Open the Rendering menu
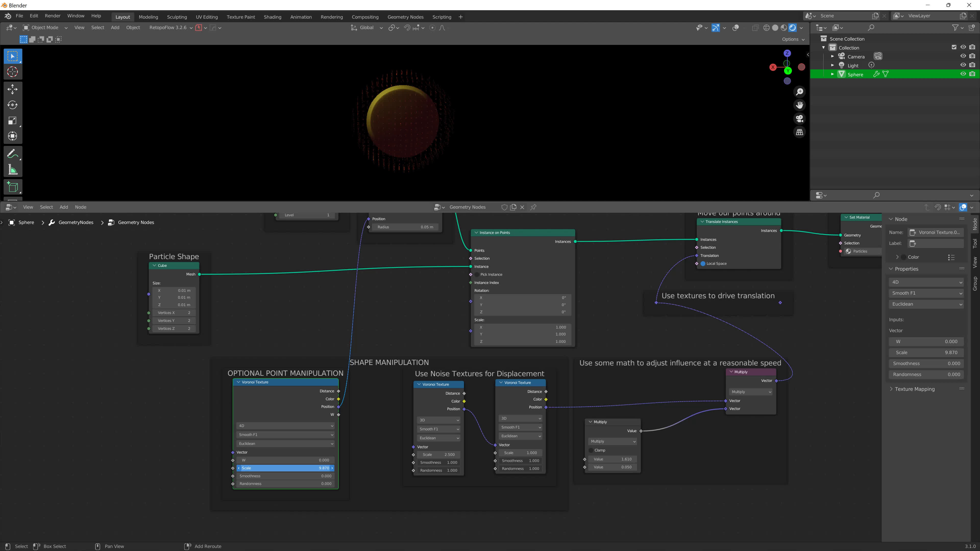Image resolution: width=980 pixels, height=551 pixels. tap(331, 17)
